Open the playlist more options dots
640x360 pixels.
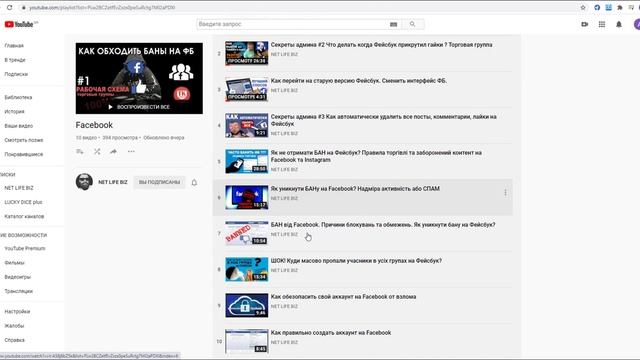[x=131, y=151]
